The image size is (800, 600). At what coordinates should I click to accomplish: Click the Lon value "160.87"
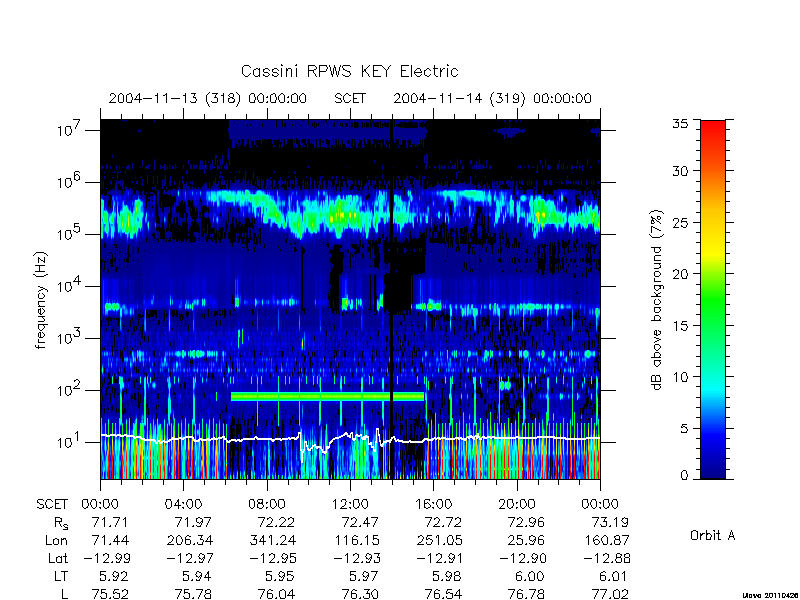coord(606,540)
